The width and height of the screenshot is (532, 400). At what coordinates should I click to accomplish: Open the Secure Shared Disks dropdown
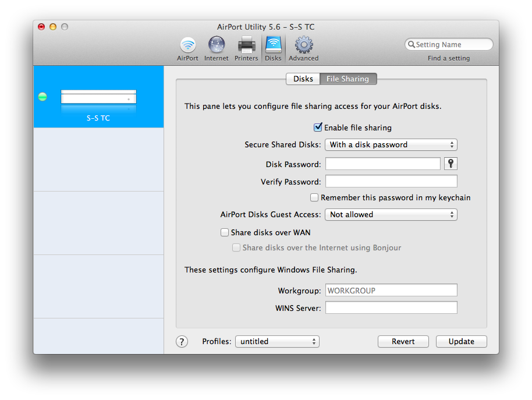tap(391, 145)
